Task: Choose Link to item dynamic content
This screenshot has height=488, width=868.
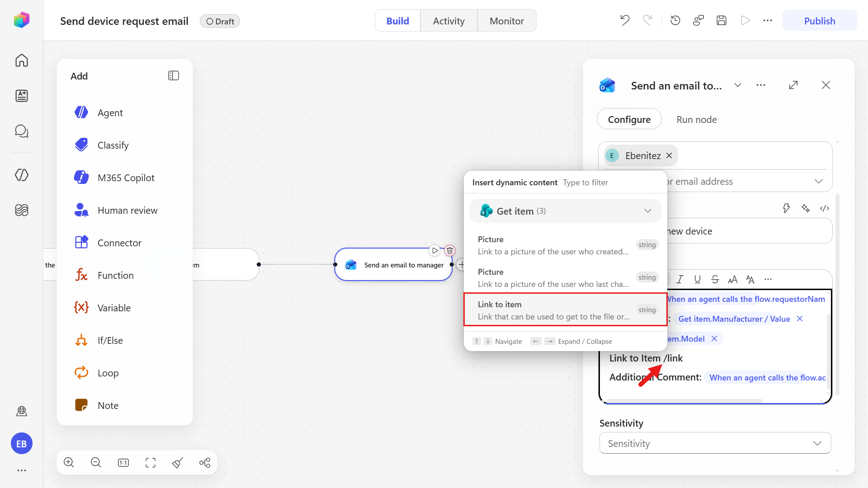Action: [x=566, y=310]
